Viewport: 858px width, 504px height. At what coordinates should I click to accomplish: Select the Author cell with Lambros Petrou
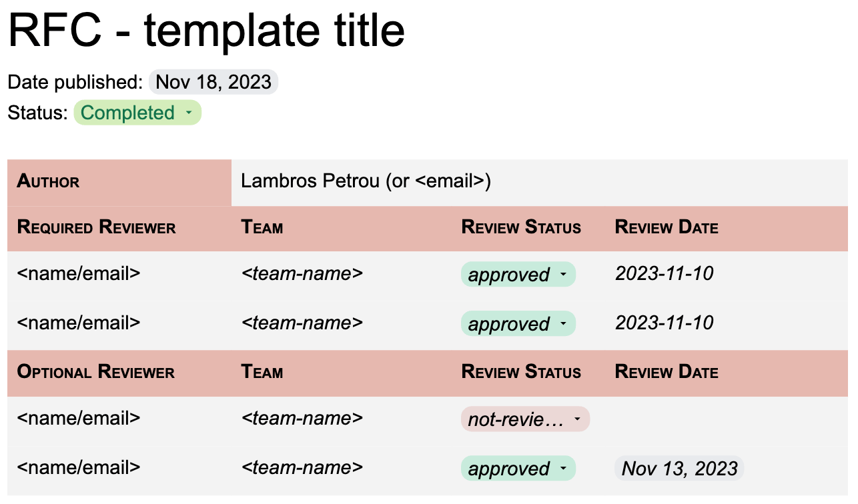364,181
